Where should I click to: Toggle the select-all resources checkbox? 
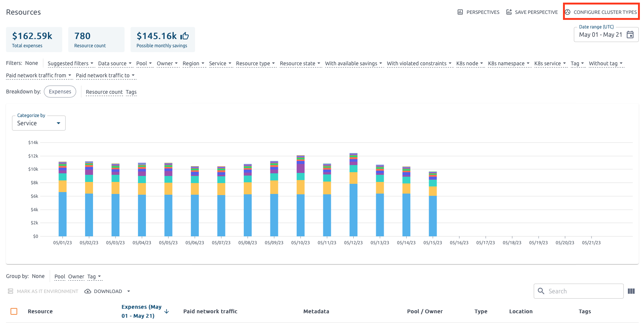[14, 311]
